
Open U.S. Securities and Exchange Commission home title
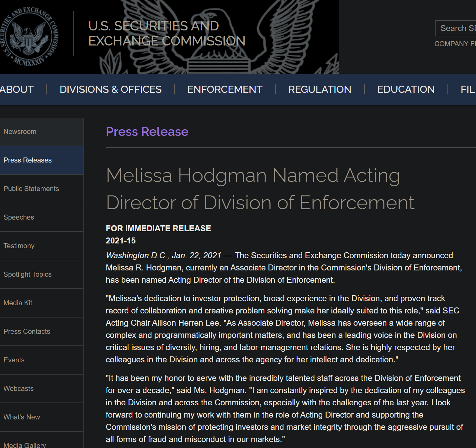pyautogui.click(x=167, y=34)
